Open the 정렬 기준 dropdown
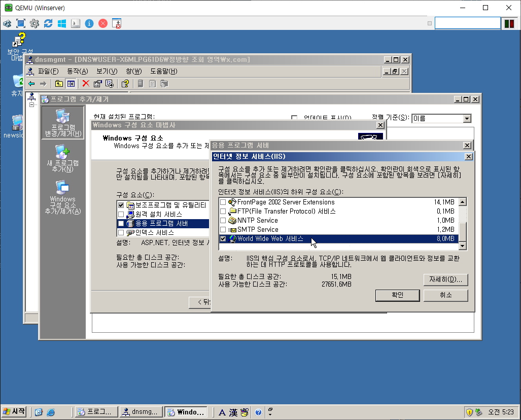Screen dimensions: 521x420 (x=467, y=119)
